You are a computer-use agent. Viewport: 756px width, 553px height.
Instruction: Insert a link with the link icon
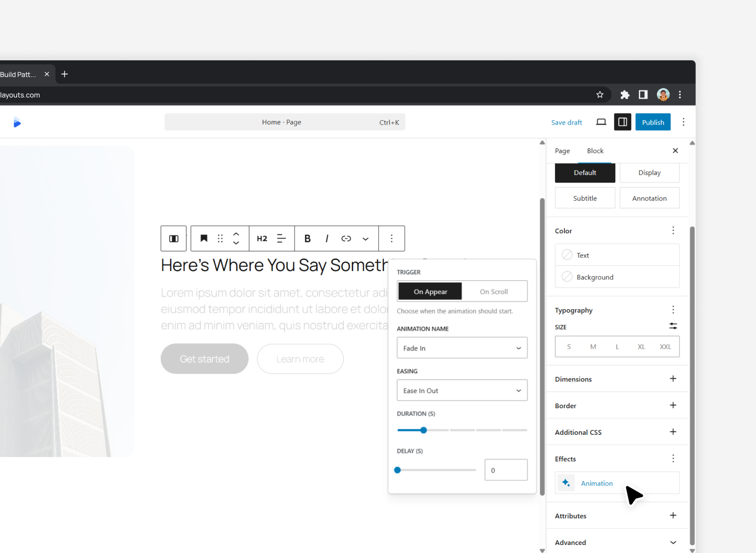point(346,239)
